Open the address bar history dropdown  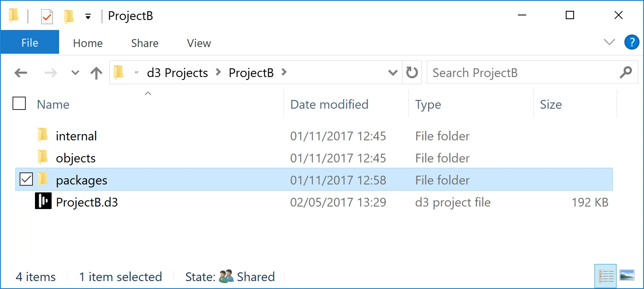(x=392, y=72)
